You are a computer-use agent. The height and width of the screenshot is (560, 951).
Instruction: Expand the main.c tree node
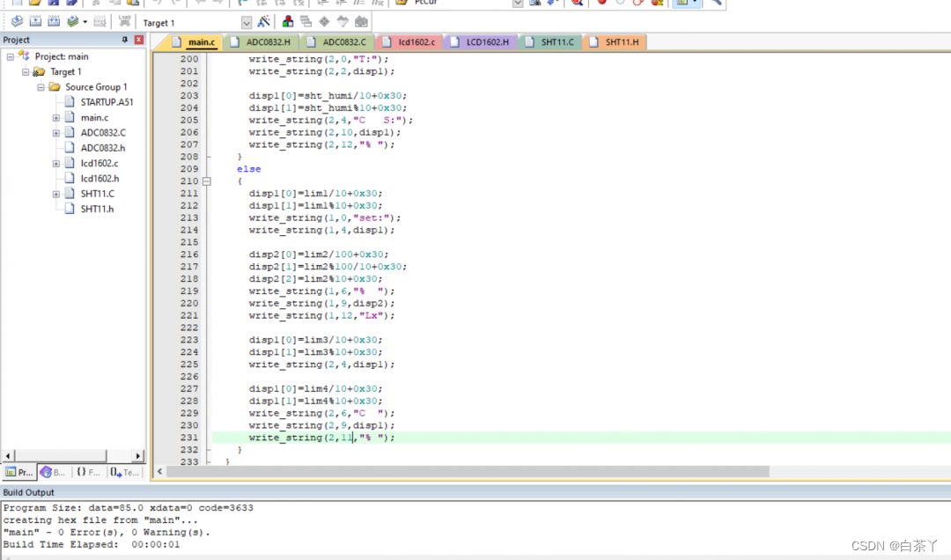click(56, 117)
